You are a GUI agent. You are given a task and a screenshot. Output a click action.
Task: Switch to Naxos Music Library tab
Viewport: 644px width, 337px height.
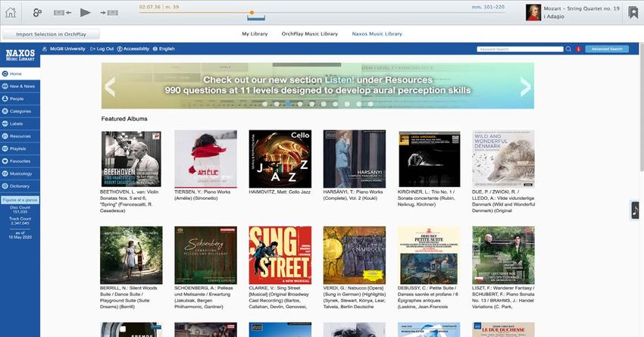click(x=377, y=33)
